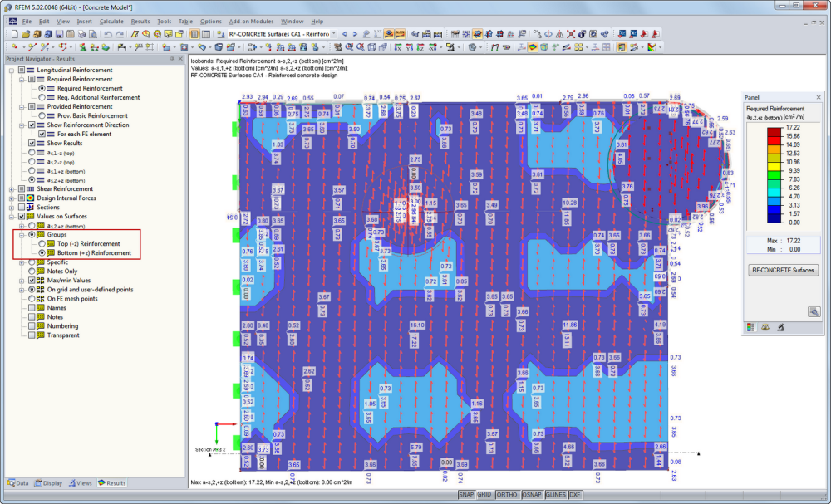Click the New Model icon

click(14, 34)
